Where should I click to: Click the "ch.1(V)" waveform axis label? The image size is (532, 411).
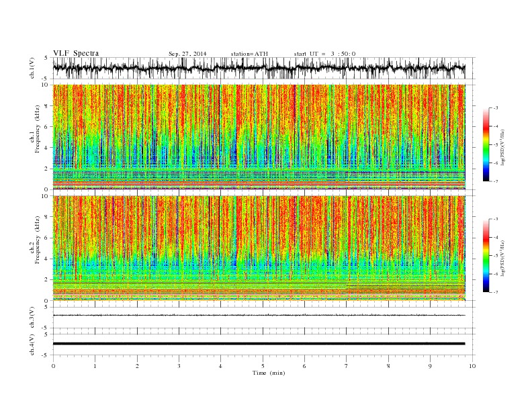click(x=32, y=68)
